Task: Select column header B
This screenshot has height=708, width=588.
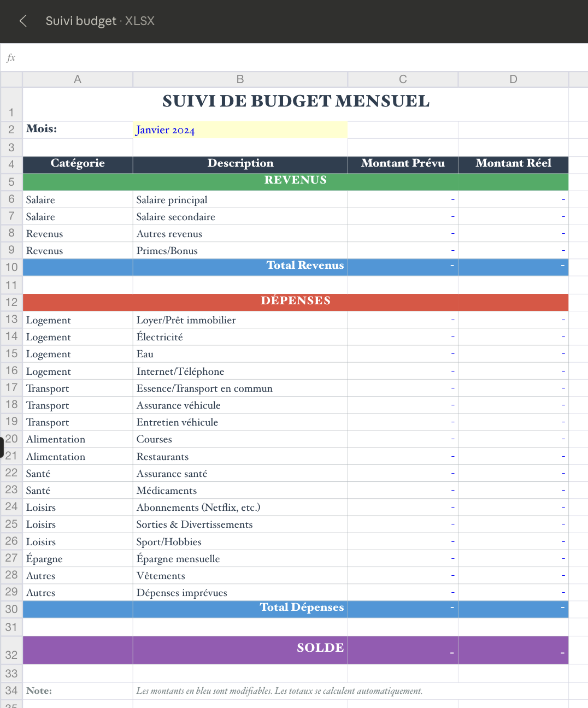Action: [240, 79]
